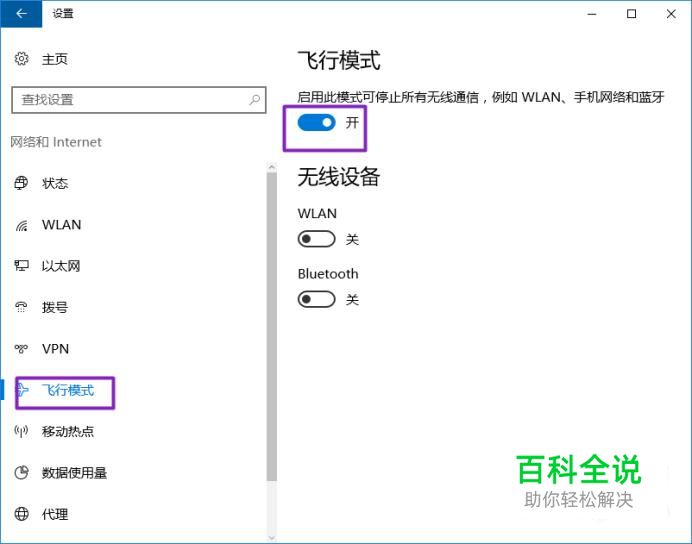Enable the WLAN wireless device toggle
The width and height of the screenshot is (692, 544).
[316, 239]
